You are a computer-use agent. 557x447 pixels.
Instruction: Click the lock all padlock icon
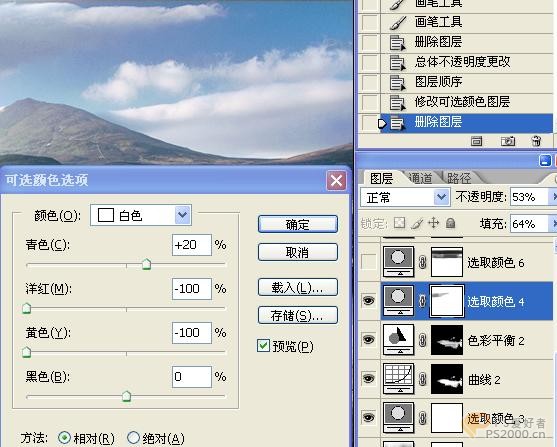pos(451,223)
